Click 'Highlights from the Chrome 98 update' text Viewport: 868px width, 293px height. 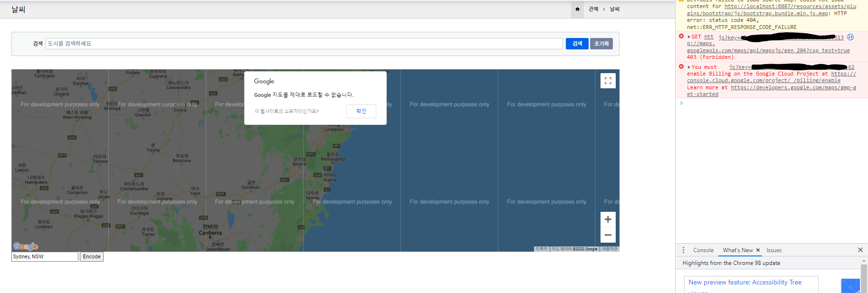tap(731, 263)
